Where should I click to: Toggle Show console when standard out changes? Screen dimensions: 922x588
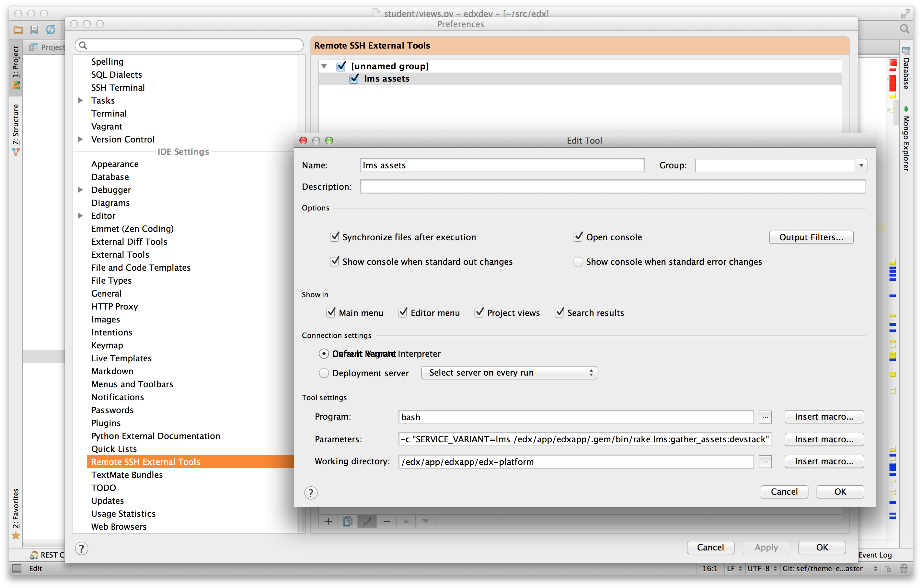coord(335,262)
